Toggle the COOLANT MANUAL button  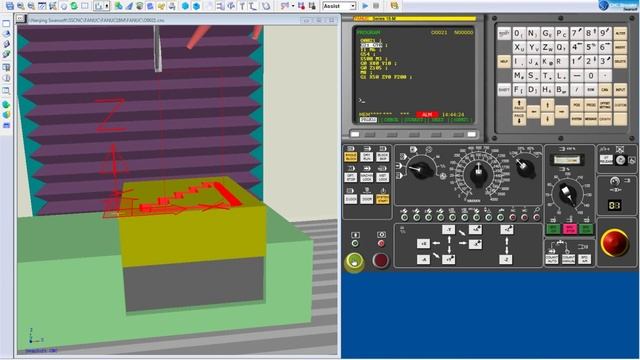[568, 259]
